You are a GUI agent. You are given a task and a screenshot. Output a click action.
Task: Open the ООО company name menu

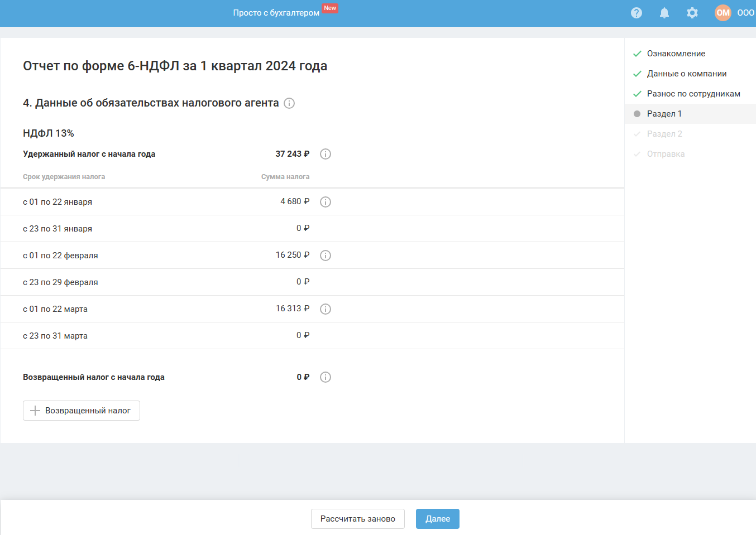[x=746, y=13]
